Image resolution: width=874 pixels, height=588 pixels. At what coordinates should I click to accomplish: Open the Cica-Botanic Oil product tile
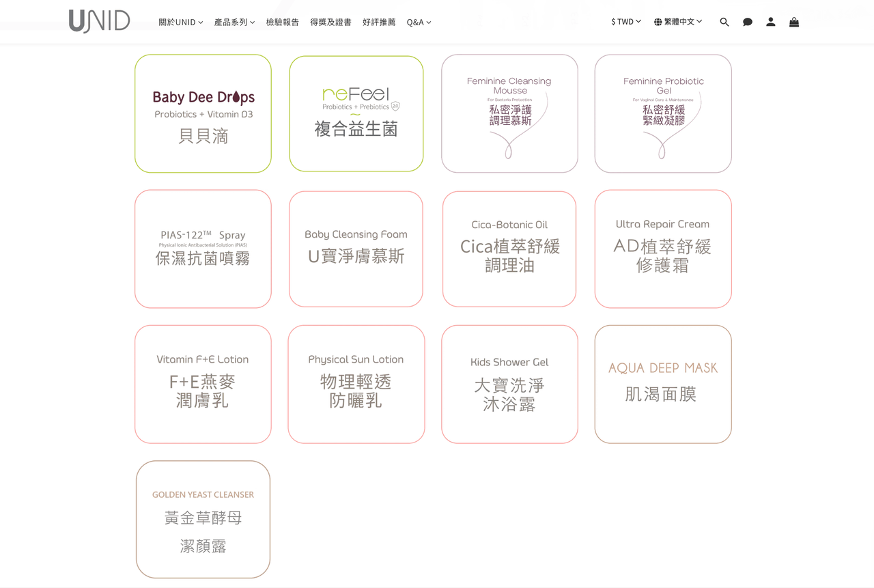coord(509,249)
